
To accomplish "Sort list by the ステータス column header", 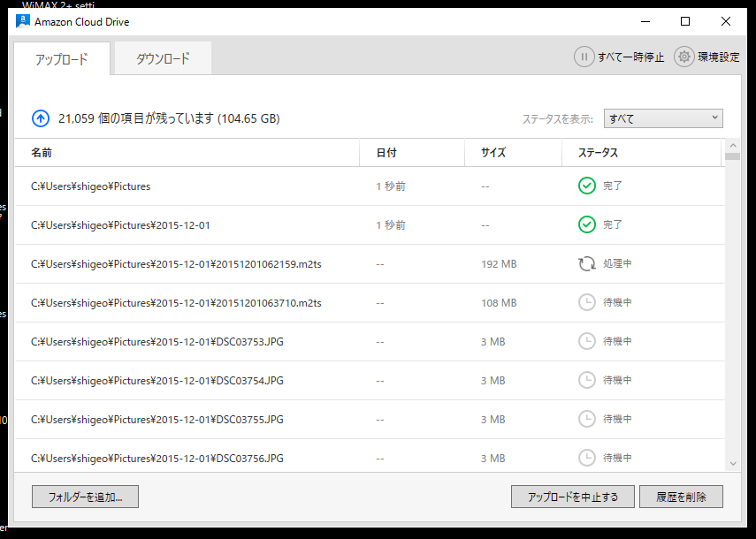I will [642, 153].
